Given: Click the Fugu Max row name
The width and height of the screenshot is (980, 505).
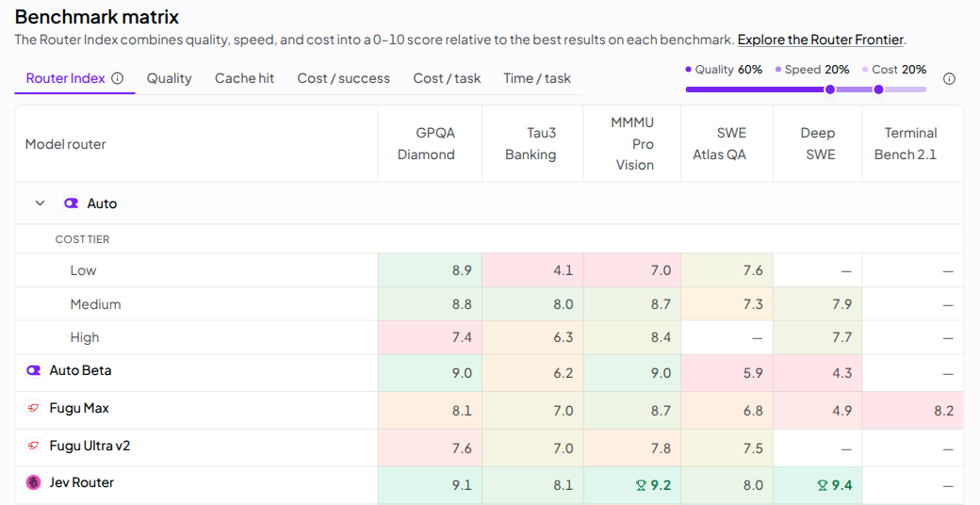Looking at the screenshot, I should (79, 408).
